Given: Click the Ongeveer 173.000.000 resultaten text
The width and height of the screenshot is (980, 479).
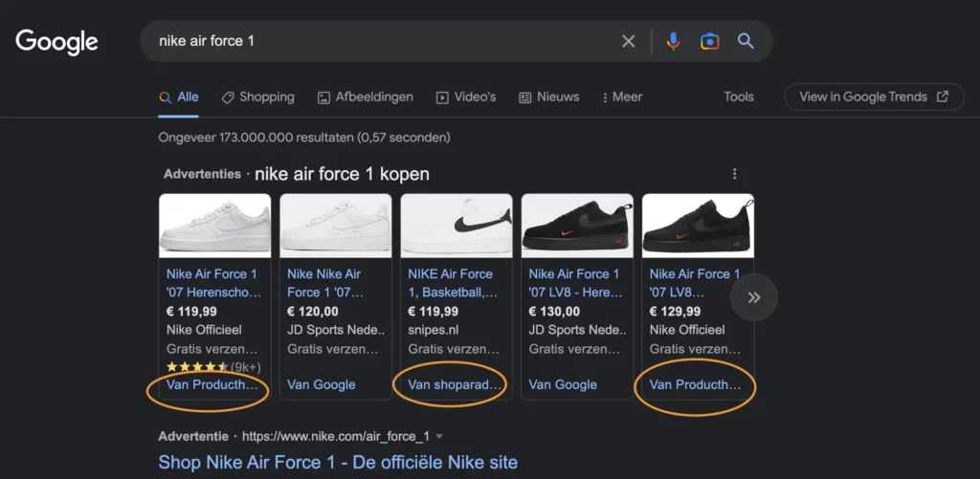Looking at the screenshot, I should [303, 137].
